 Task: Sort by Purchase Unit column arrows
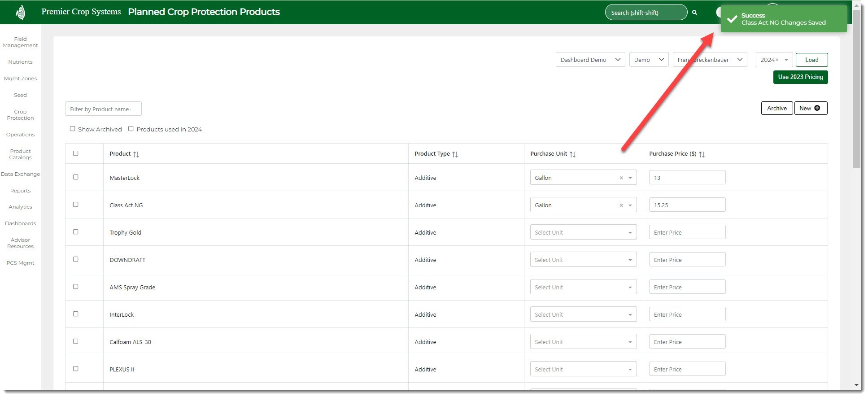pos(572,154)
